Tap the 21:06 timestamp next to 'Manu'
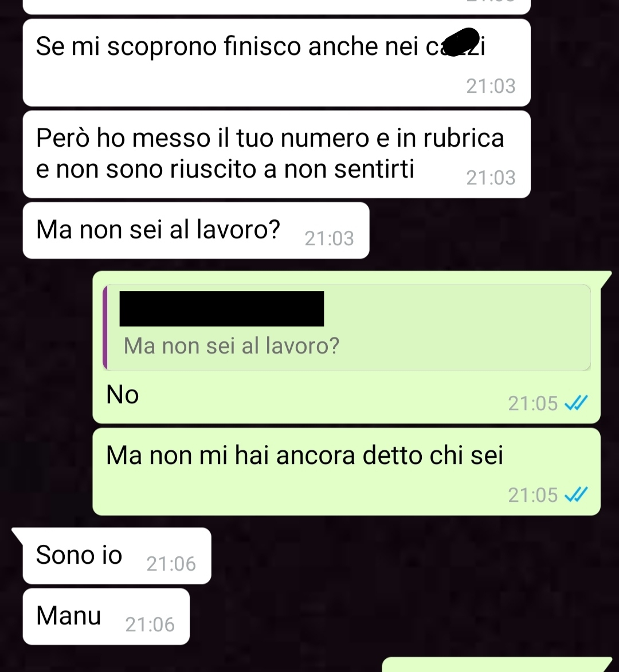 pos(150,625)
